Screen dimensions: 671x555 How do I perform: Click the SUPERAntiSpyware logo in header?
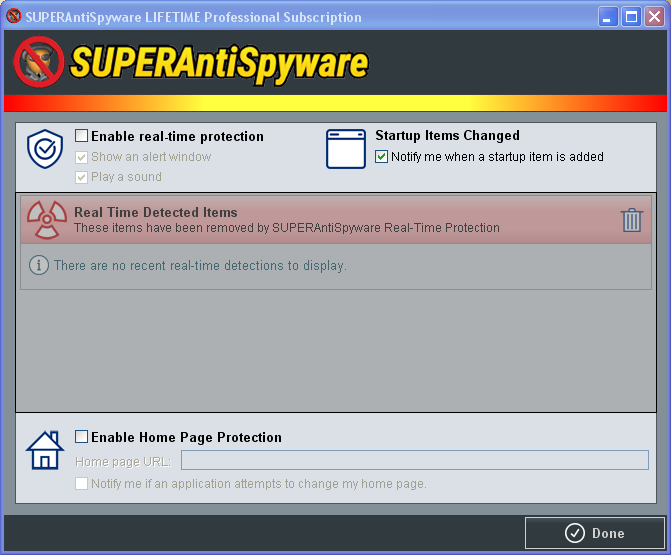pyautogui.click(x=191, y=63)
